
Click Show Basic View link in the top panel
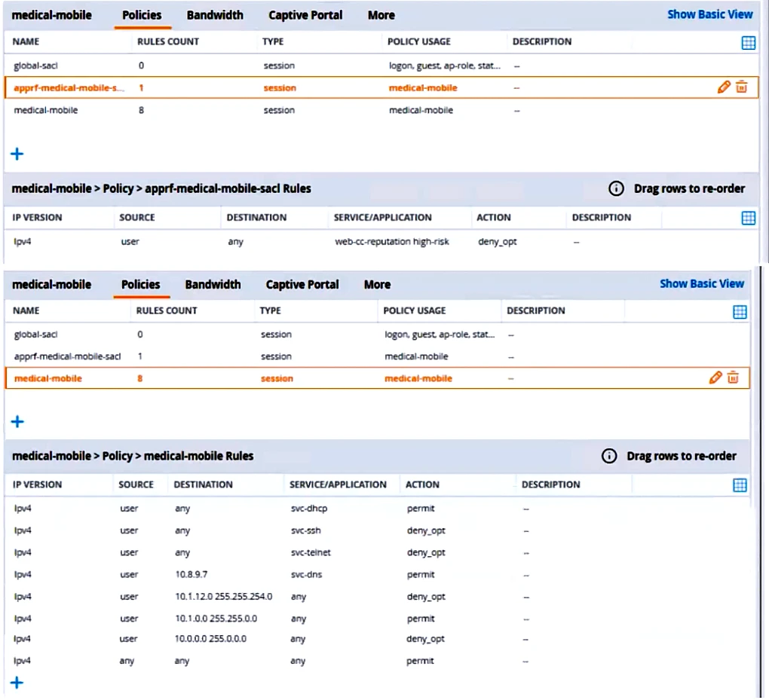(x=709, y=14)
